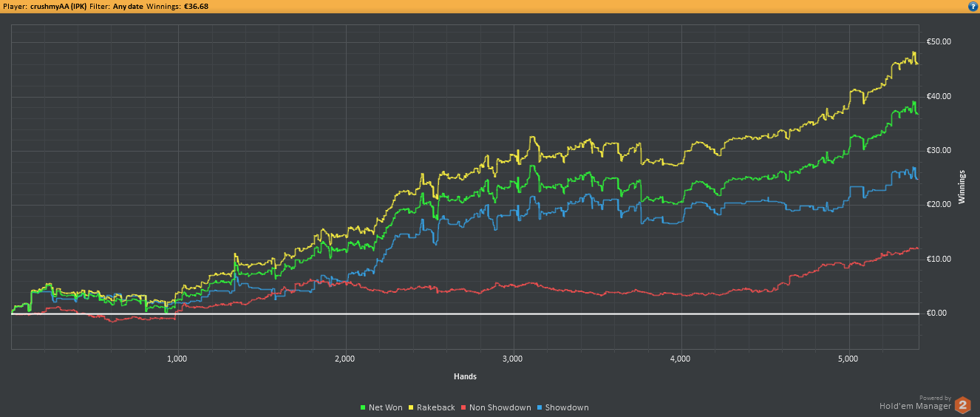Image resolution: width=980 pixels, height=417 pixels.
Task: Click the 5,000 hands axis label
Action: pos(848,359)
